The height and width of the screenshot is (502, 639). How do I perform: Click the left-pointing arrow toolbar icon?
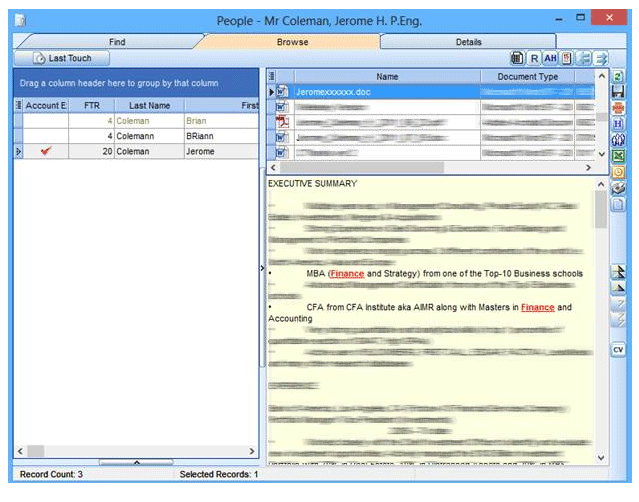tap(585, 58)
